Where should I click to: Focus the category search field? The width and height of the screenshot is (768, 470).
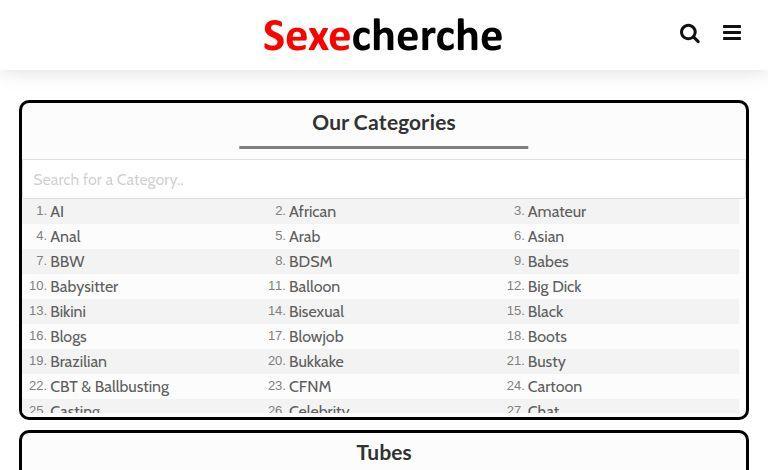coord(383,180)
